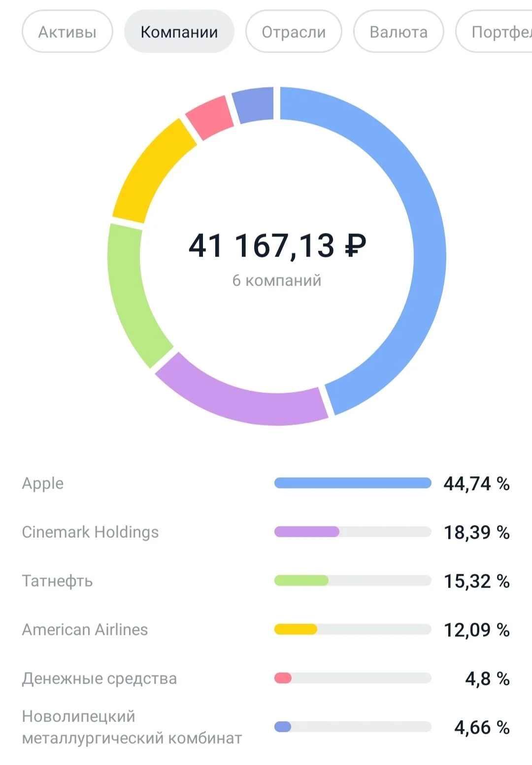Click the Новолипецкий комбинат progress bar
The image size is (532, 765).
(353, 727)
